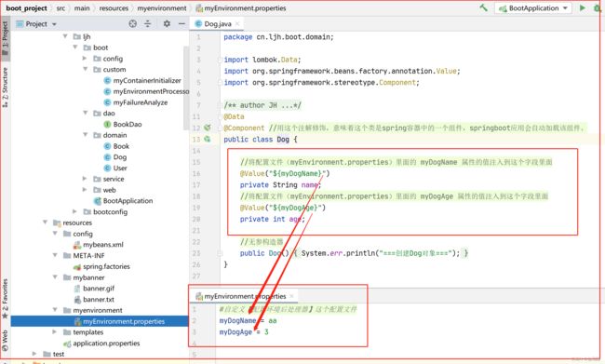Screen dimensions: 605x364
Task: Expand the service package folder
Action: (x=85, y=179)
